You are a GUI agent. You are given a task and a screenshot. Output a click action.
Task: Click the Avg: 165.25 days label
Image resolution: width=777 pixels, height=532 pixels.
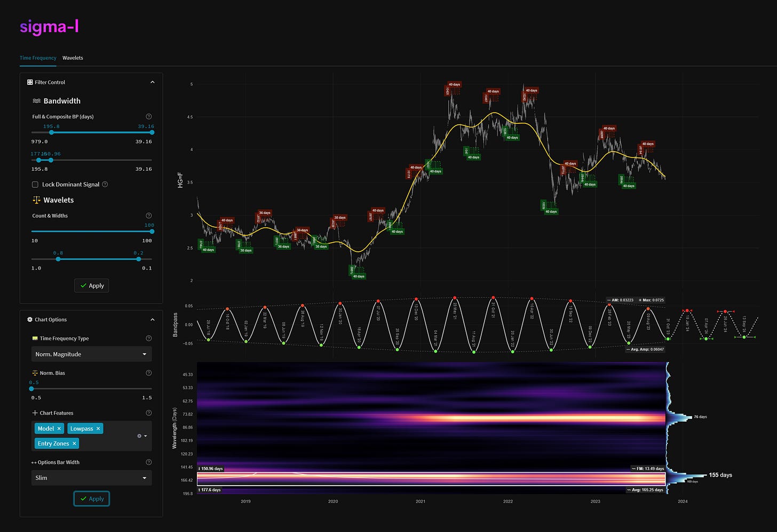tap(645, 490)
